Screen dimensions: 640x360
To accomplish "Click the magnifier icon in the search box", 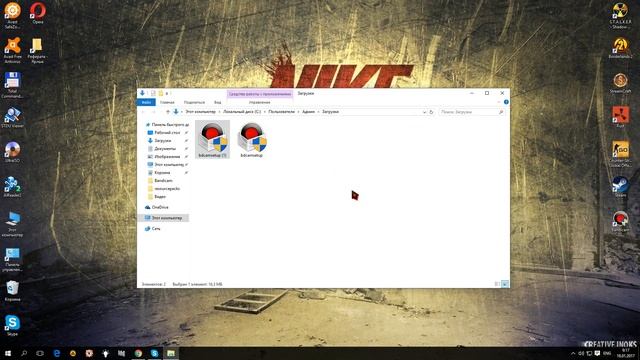I will click(501, 112).
